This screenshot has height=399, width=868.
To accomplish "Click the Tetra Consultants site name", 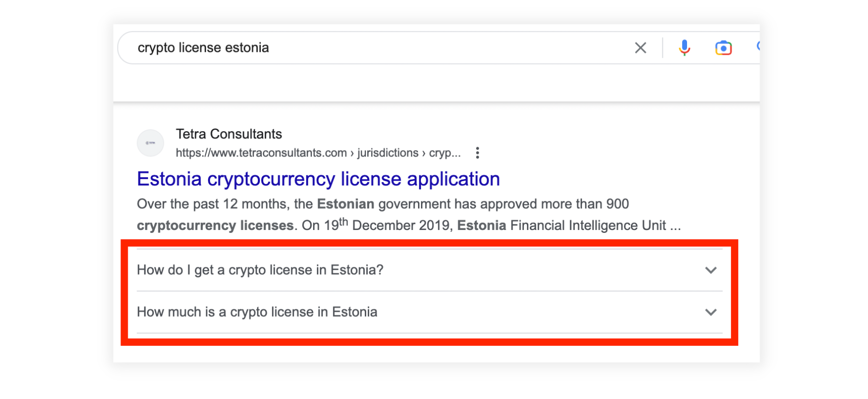I will coord(229,134).
